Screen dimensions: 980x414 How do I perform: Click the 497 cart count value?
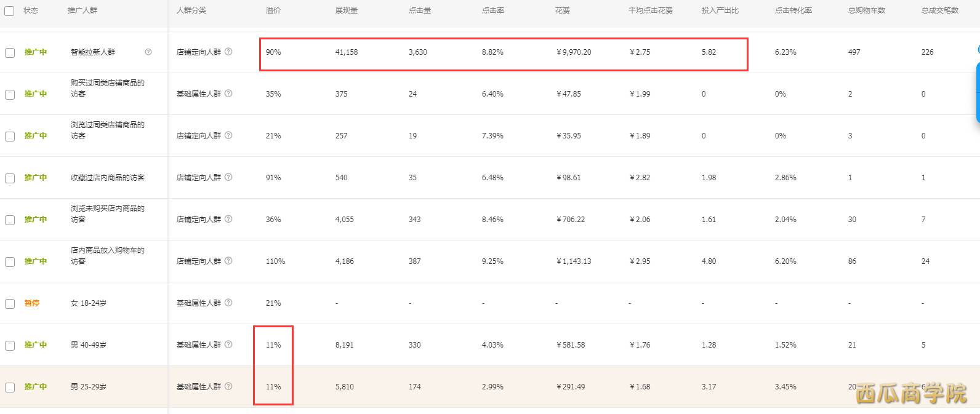[x=854, y=52]
